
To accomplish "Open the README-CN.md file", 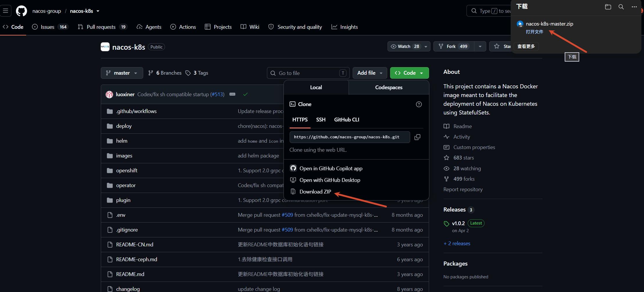I will coord(135,245).
